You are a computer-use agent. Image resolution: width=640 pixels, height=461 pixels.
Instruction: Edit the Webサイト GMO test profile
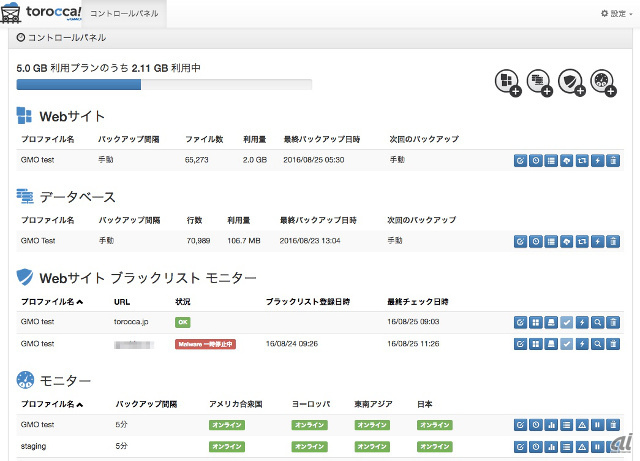tap(520, 159)
